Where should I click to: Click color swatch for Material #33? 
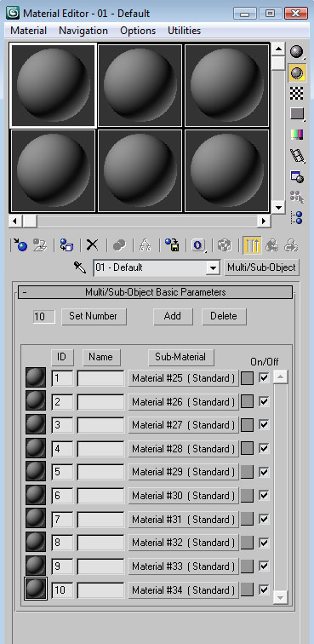click(x=247, y=566)
